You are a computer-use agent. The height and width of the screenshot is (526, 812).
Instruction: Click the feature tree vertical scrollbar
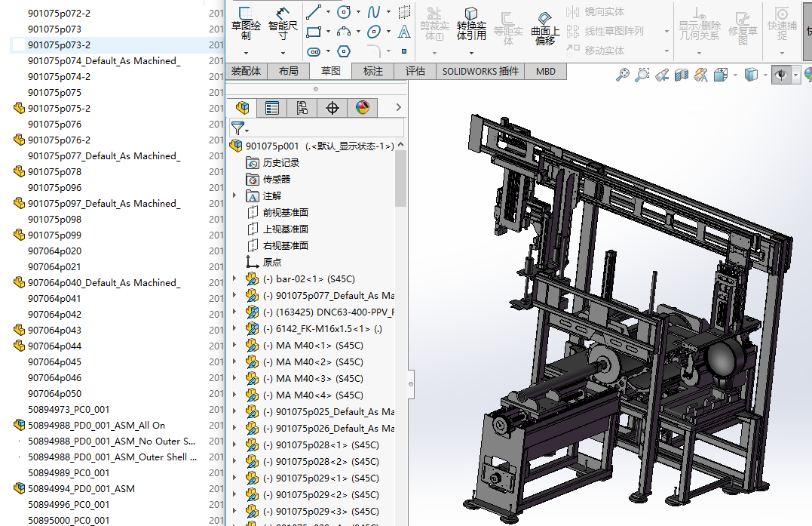point(400,177)
